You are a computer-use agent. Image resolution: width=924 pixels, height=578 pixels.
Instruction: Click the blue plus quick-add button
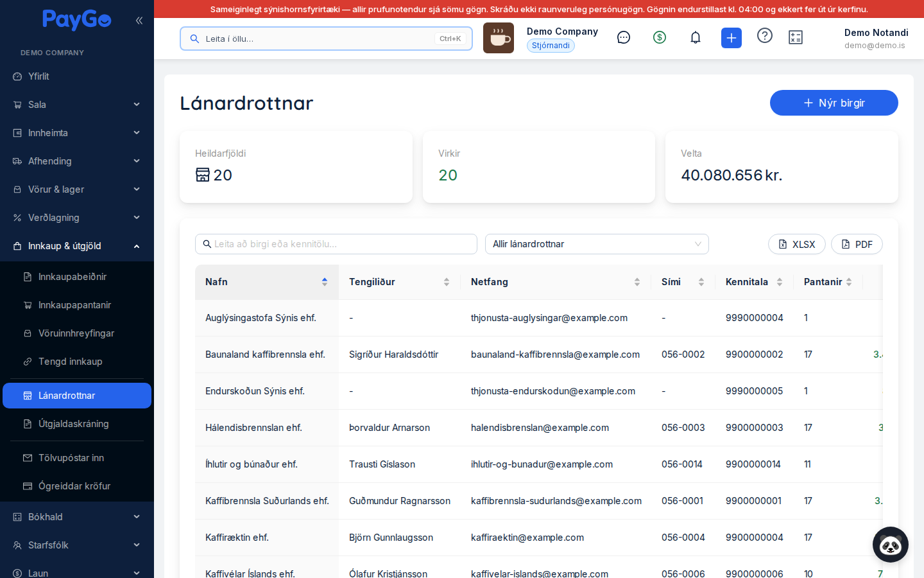732,38
